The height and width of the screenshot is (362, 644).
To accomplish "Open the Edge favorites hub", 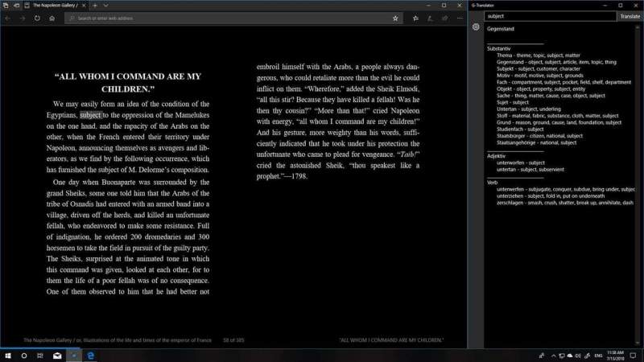I will click(415, 18).
